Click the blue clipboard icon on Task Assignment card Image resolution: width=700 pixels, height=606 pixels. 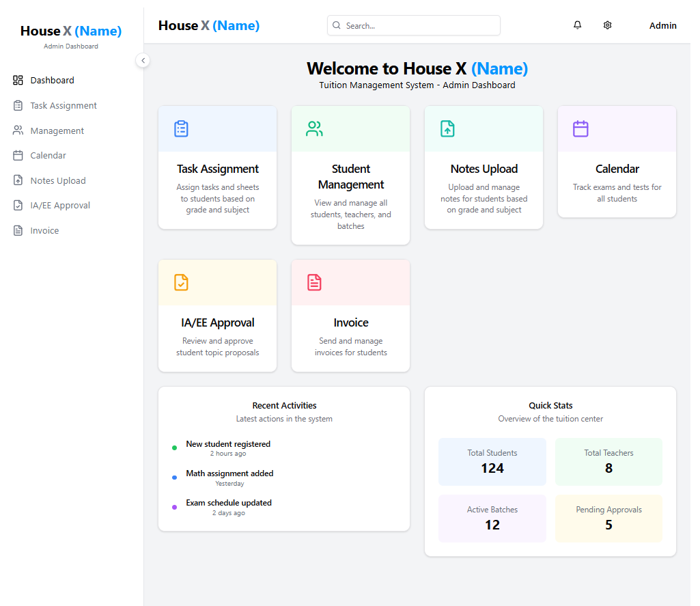click(x=181, y=129)
